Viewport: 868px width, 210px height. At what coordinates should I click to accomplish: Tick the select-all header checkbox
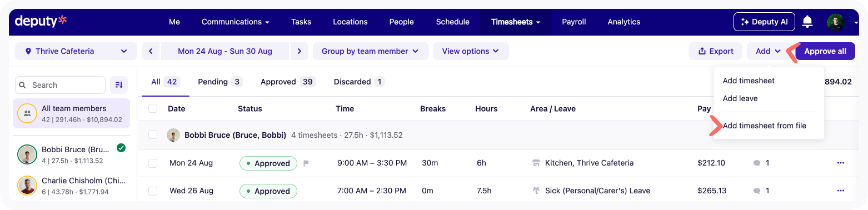[x=153, y=109]
